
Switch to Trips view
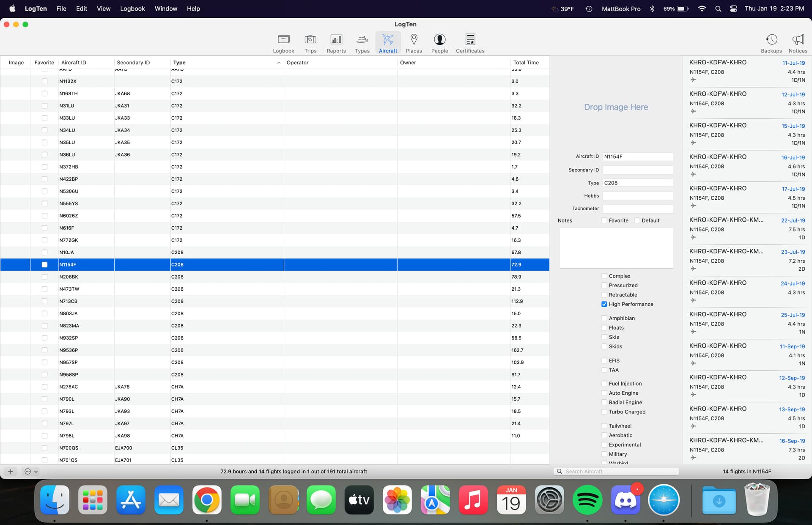pyautogui.click(x=310, y=44)
